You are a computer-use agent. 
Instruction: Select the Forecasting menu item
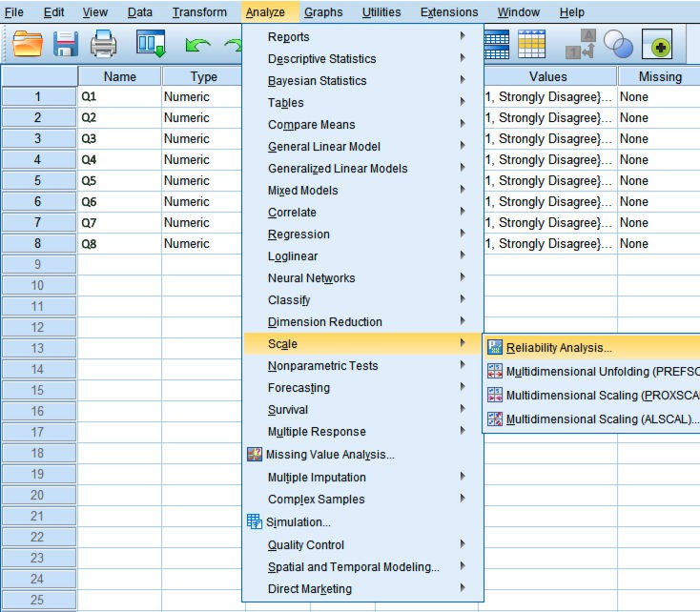(363, 387)
